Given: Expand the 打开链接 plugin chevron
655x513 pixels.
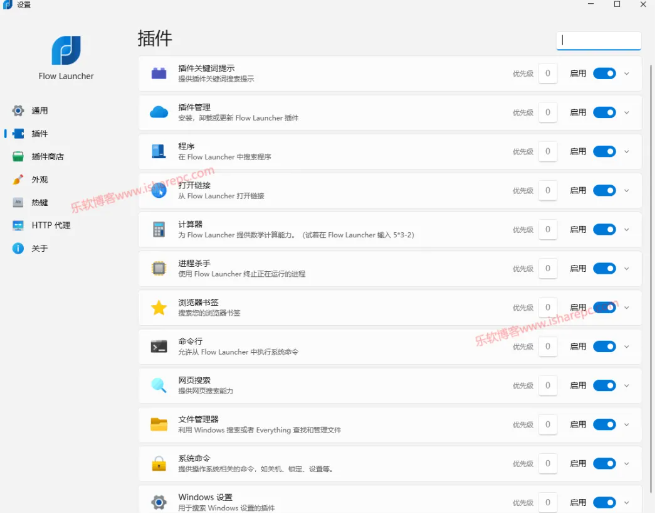Looking at the screenshot, I should pos(627,190).
